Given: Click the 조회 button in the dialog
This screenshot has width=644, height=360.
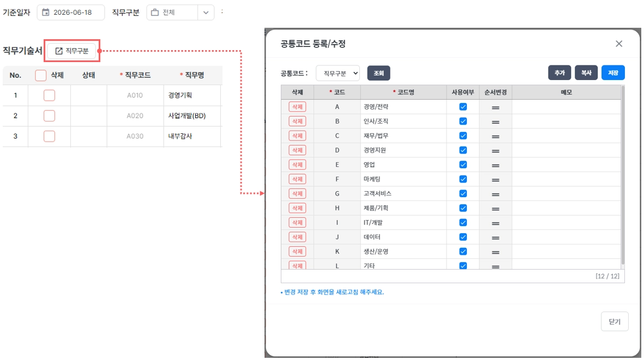Looking at the screenshot, I should (378, 73).
